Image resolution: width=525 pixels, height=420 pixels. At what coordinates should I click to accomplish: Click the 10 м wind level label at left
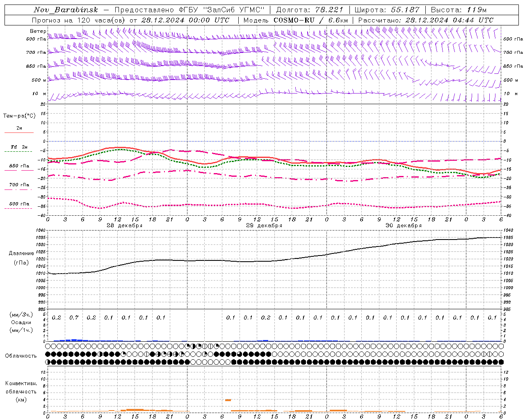point(39,94)
